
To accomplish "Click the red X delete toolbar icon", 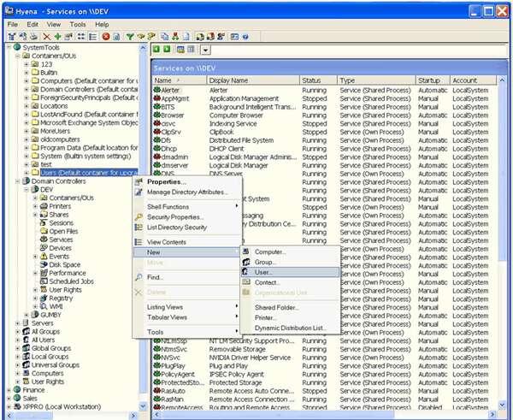I will point(46,37).
